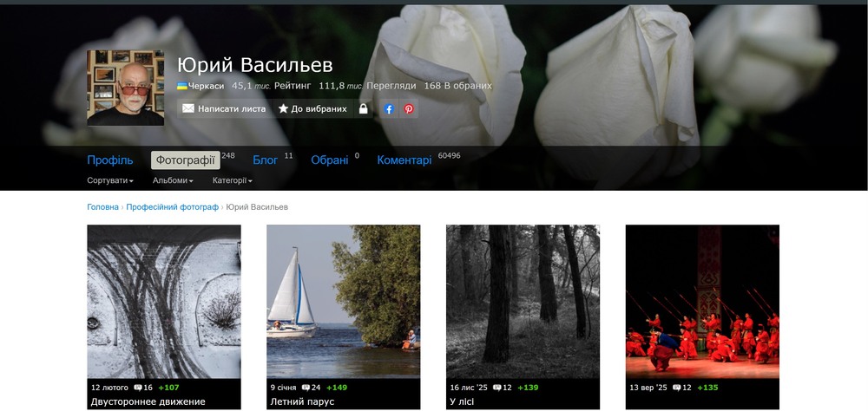Open Професійний фотограф breadcrumb link
Viewport: 868px width, 411px height.
click(172, 207)
